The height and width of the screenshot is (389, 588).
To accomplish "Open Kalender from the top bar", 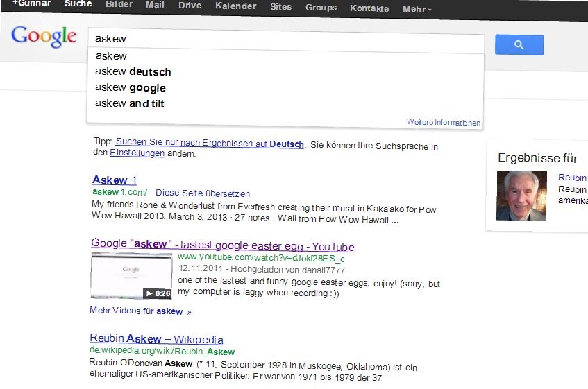I will pos(235,6).
